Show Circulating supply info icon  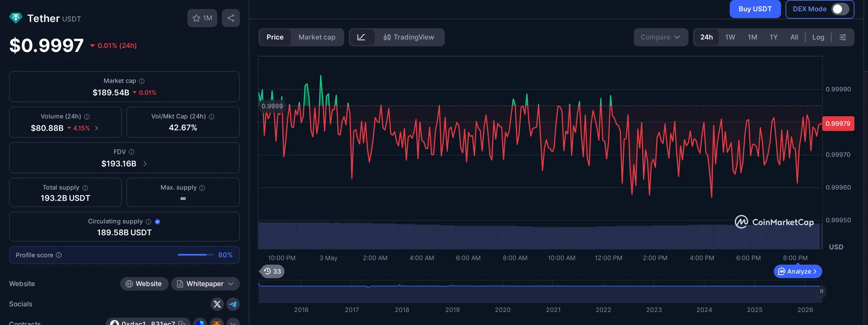(148, 221)
